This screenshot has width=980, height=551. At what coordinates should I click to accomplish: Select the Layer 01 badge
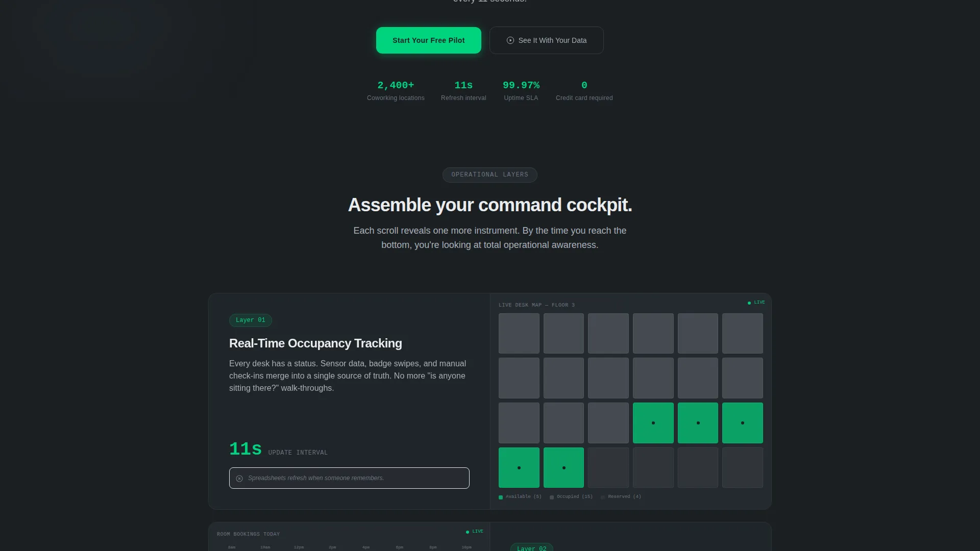pyautogui.click(x=251, y=320)
